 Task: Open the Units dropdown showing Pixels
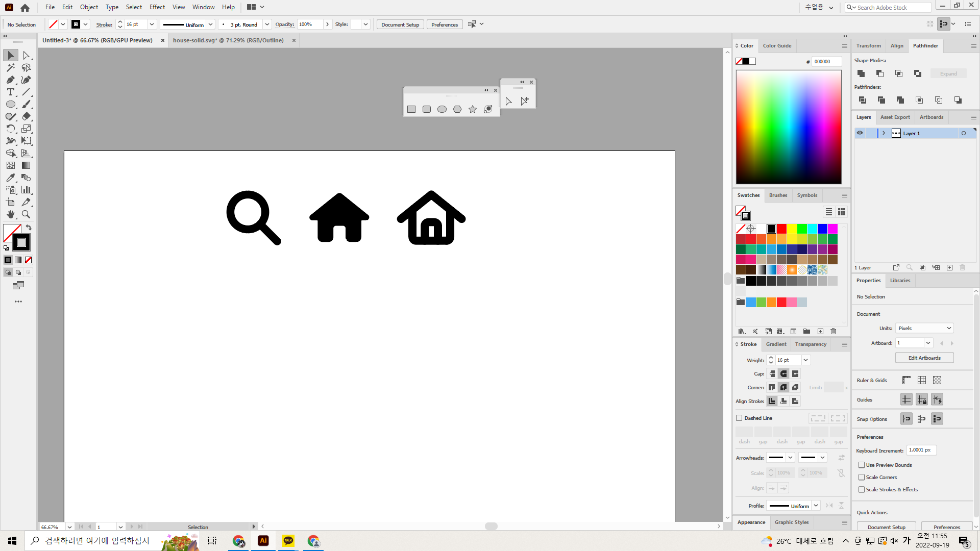(x=924, y=328)
